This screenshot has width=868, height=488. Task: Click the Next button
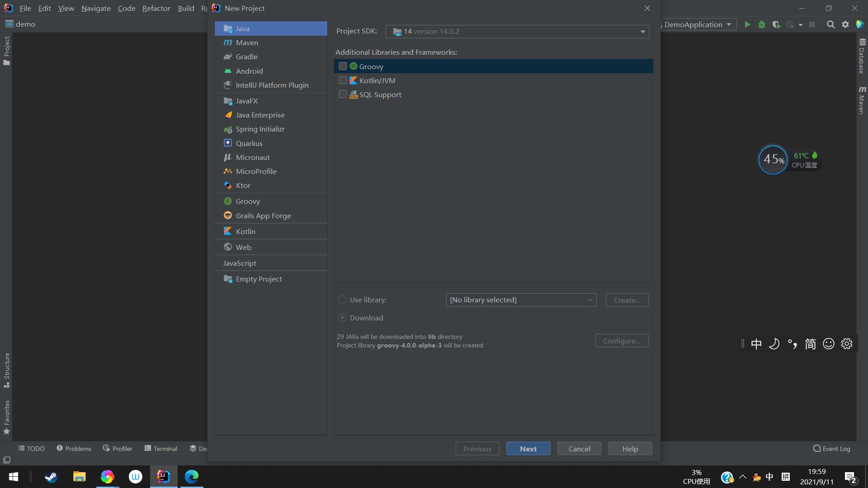(x=528, y=449)
